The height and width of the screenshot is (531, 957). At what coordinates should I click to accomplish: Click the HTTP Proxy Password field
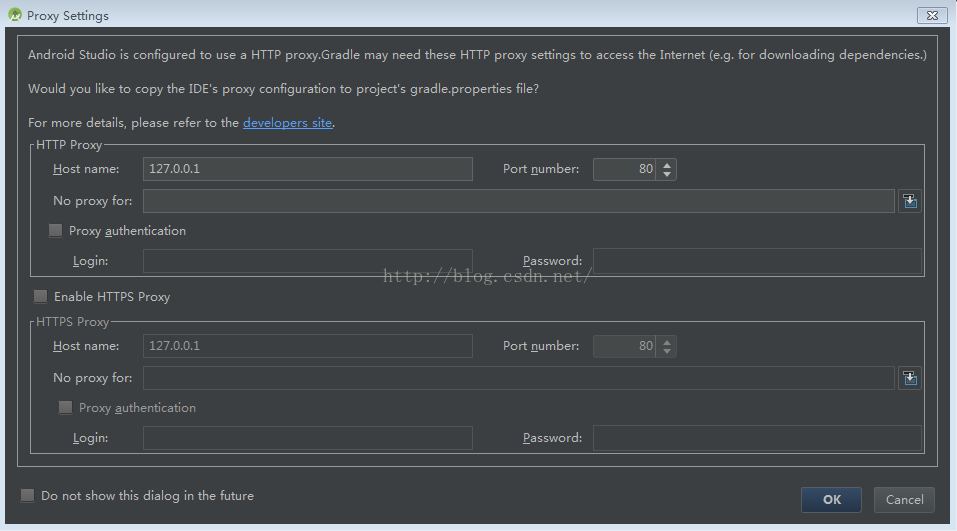coord(757,261)
